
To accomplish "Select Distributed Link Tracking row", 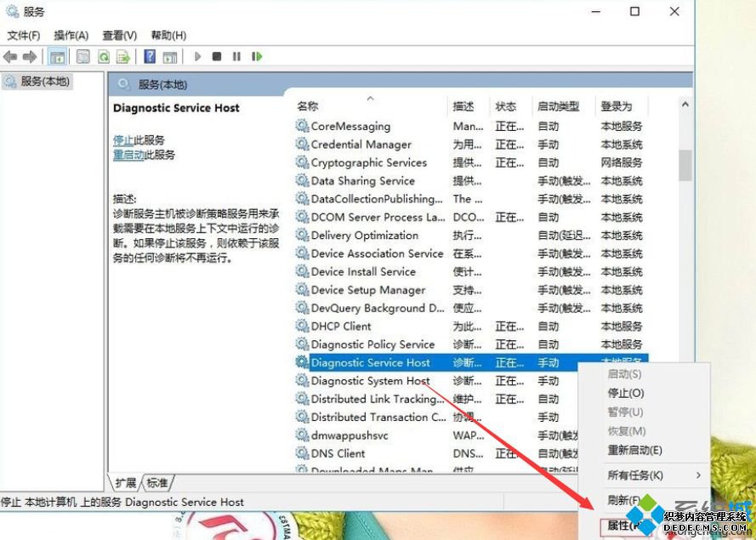I will click(436, 399).
